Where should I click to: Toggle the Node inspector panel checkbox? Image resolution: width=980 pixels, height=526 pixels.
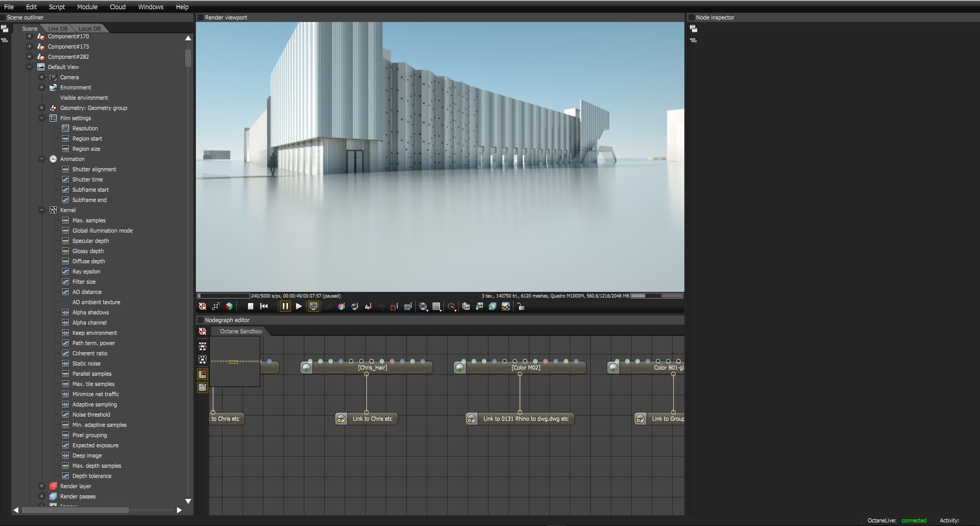692,17
